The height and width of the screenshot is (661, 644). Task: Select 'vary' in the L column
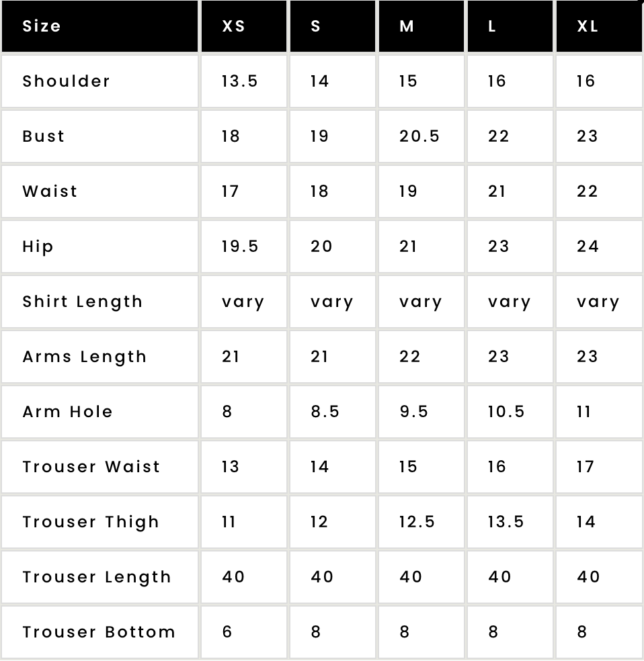[510, 302]
